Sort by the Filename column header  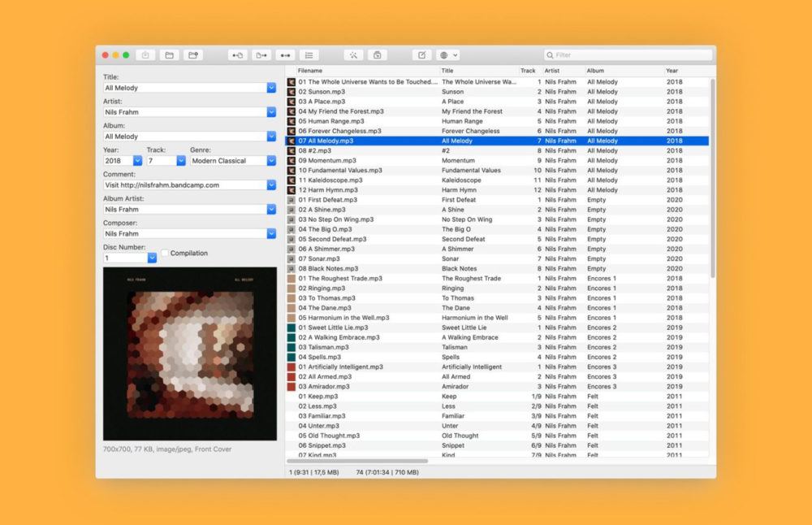(365, 71)
